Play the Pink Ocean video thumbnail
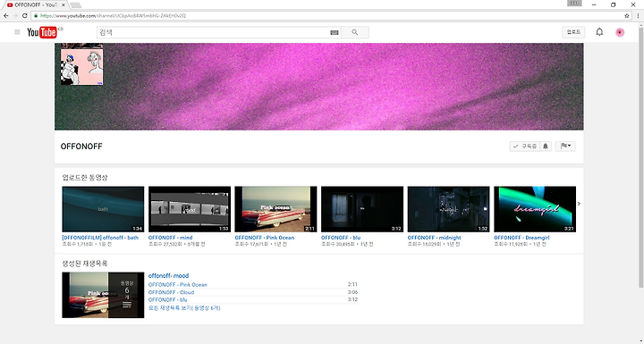The width and height of the screenshot is (644, 344). [275, 209]
